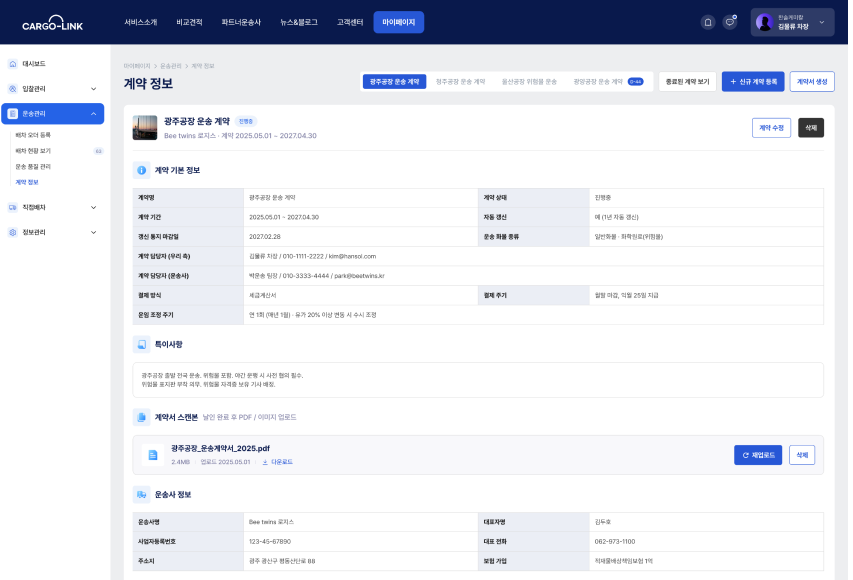Expand the 정보관리 menu chevron
This screenshot has width=853, height=580.
click(x=94, y=232)
